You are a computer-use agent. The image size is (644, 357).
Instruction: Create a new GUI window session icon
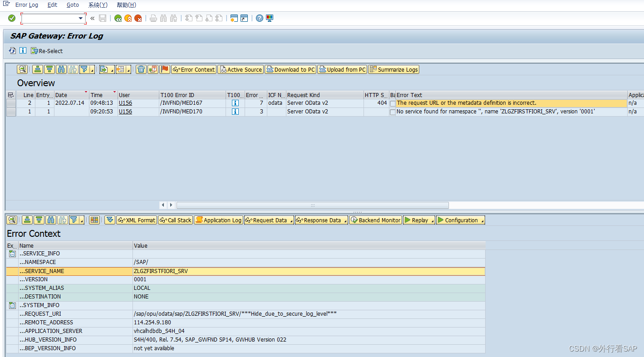234,18
